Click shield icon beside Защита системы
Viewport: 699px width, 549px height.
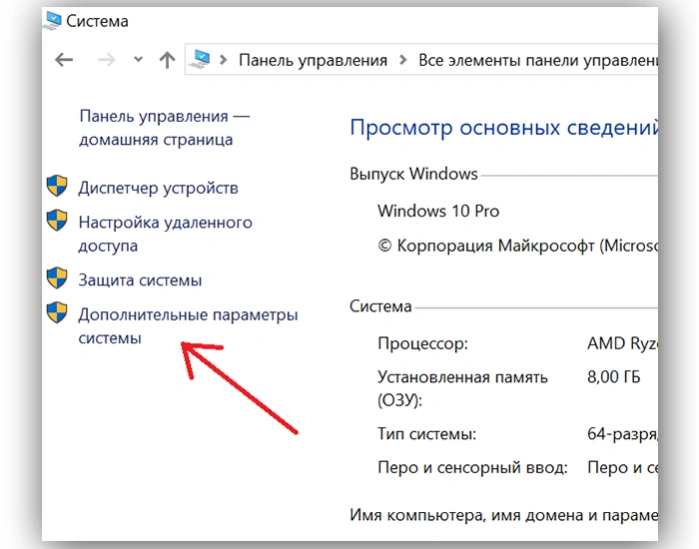[57, 278]
